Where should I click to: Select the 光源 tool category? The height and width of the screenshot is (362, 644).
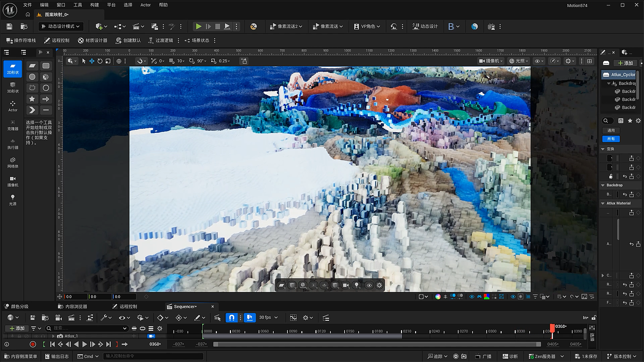click(13, 200)
